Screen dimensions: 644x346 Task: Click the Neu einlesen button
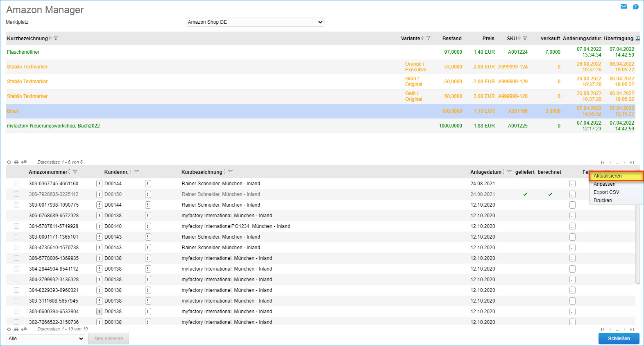click(109, 339)
